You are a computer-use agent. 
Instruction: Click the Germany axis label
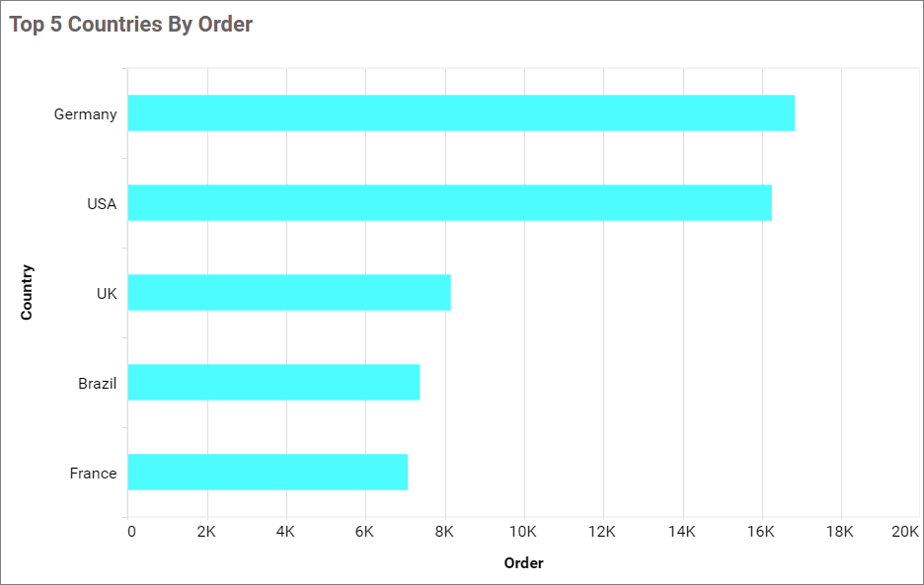85,114
